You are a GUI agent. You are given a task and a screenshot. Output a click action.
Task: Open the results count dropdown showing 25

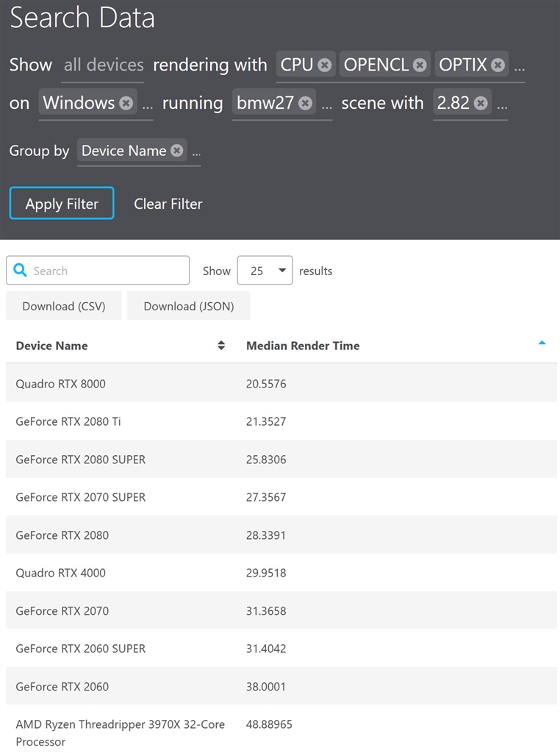click(x=265, y=271)
